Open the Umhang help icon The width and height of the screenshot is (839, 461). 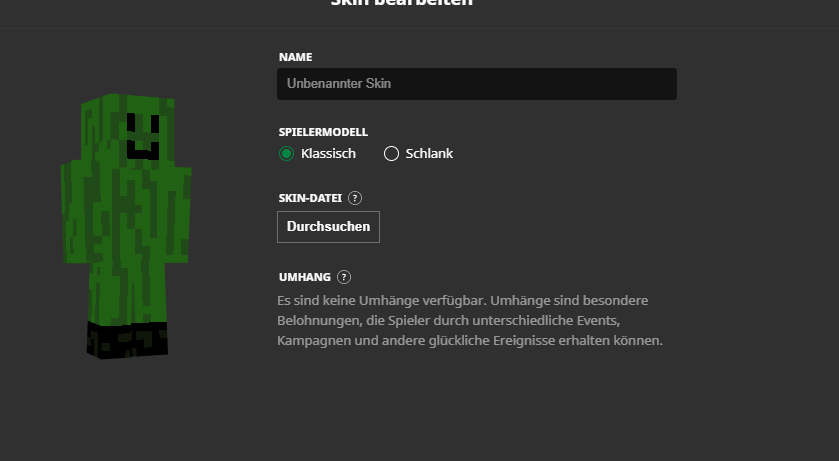[344, 278]
